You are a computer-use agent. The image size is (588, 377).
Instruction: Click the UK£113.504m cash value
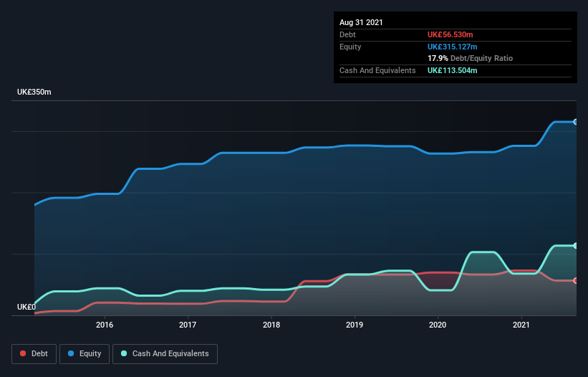point(452,70)
